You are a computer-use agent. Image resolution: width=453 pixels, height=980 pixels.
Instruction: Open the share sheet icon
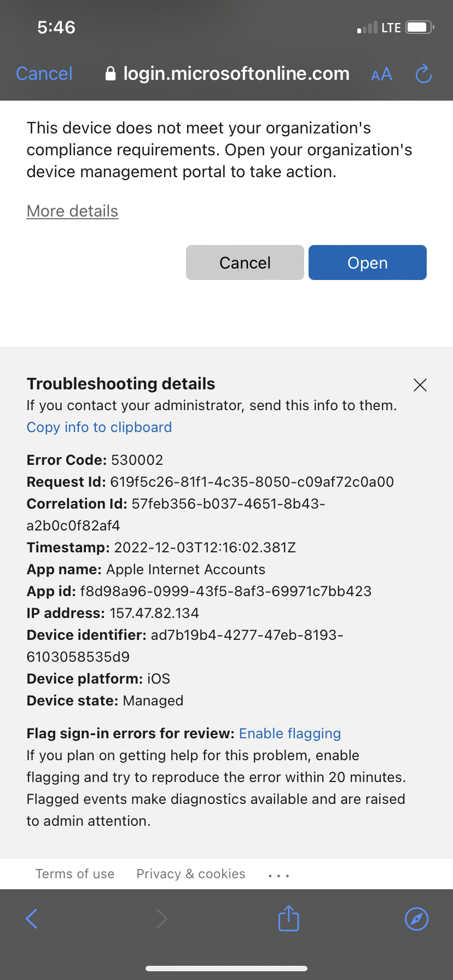point(289,918)
